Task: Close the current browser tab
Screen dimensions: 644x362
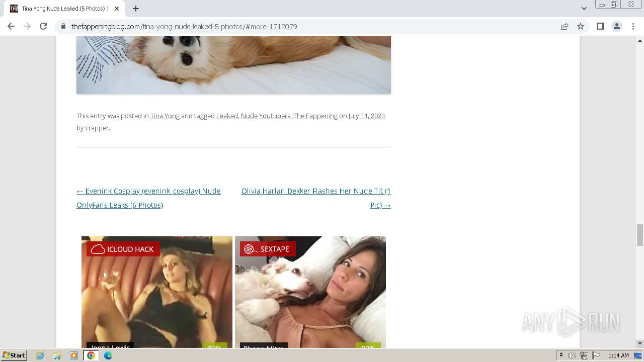Action: click(117, 9)
